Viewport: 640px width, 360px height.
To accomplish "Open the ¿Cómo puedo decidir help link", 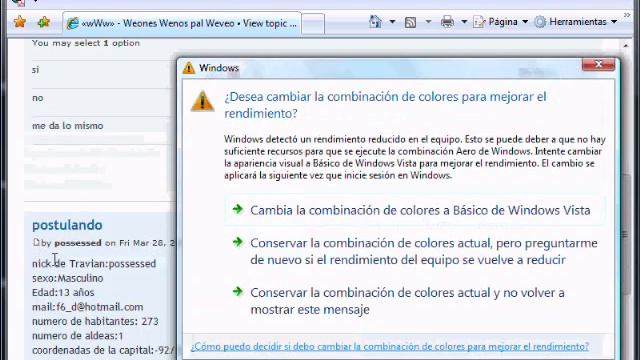I will point(390,347).
